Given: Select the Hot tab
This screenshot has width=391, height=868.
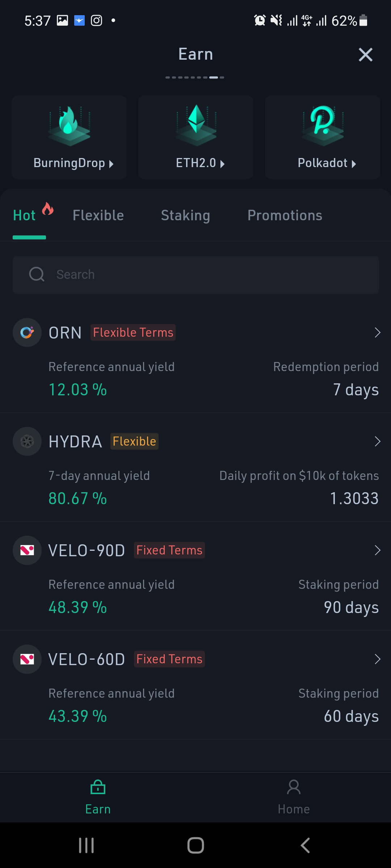Looking at the screenshot, I should [24, 216].
